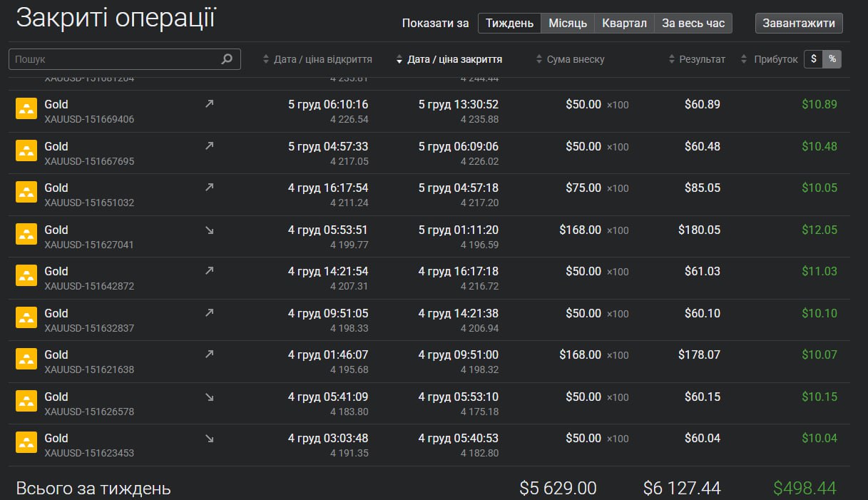Click Gold icon for trade XAUUSD-151627041
The height and width of the screenshot is (500, 868).
point(26,234)
